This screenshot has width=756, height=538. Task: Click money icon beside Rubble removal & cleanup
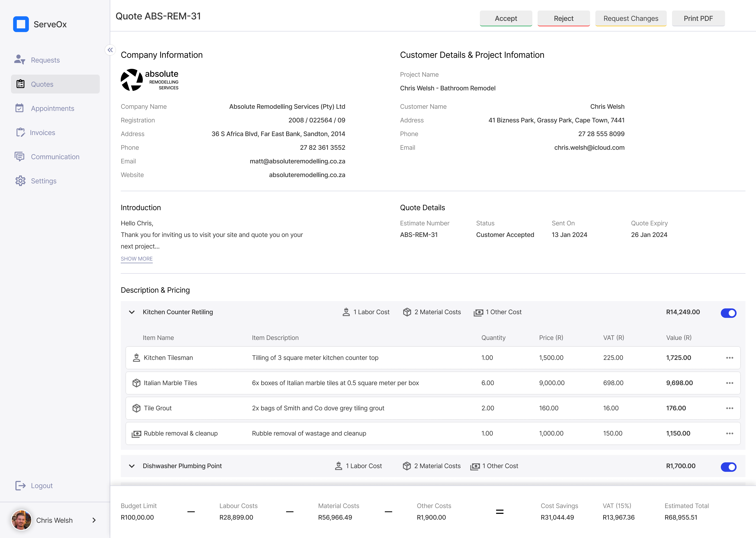pos(136,434)
